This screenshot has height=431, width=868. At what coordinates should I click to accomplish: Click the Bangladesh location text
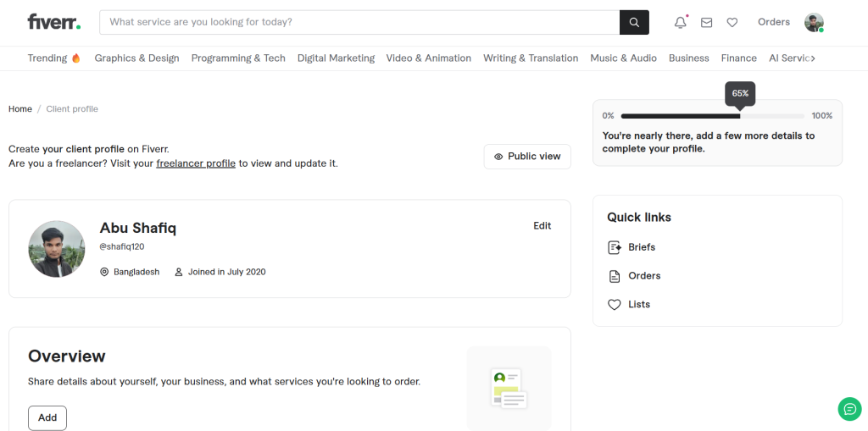click(x=136, y=272)
